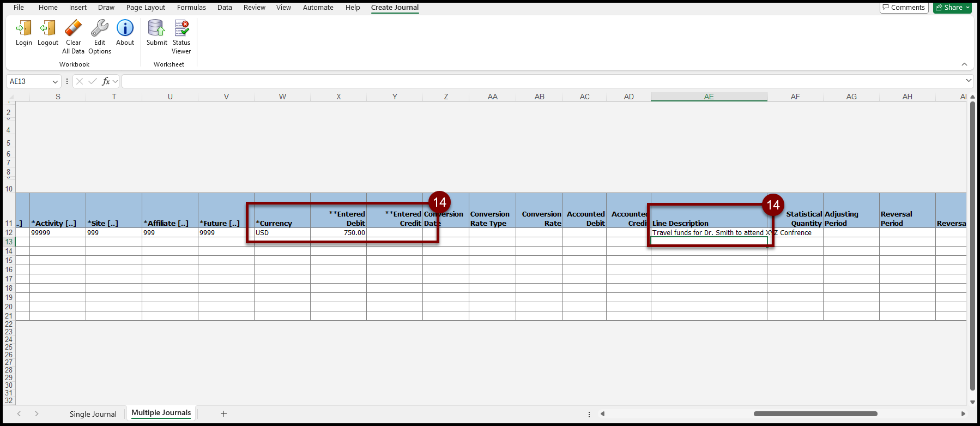
Task: Click the horizontal scrollbar thumb
Action: (815, 414)
